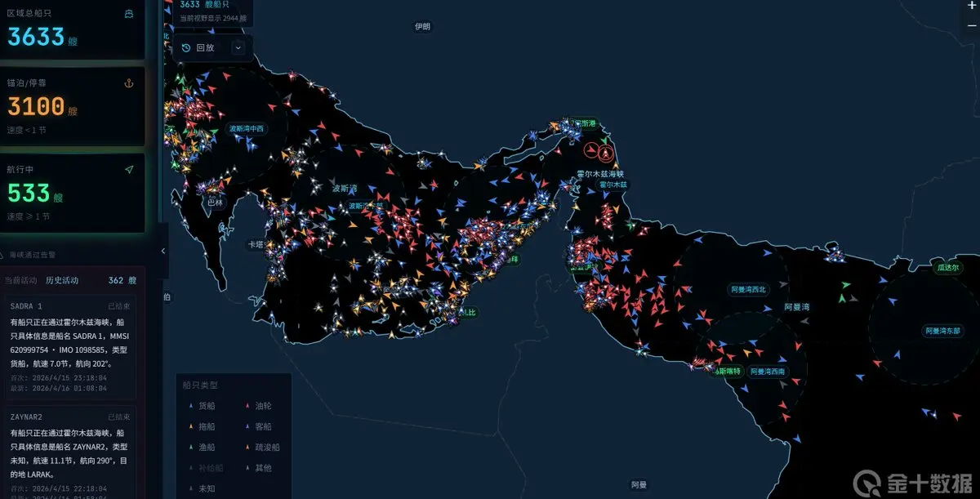
Task: Expand the dropdown arrow next to 回放
Action: pyautogui.click(x=238, y=47)
